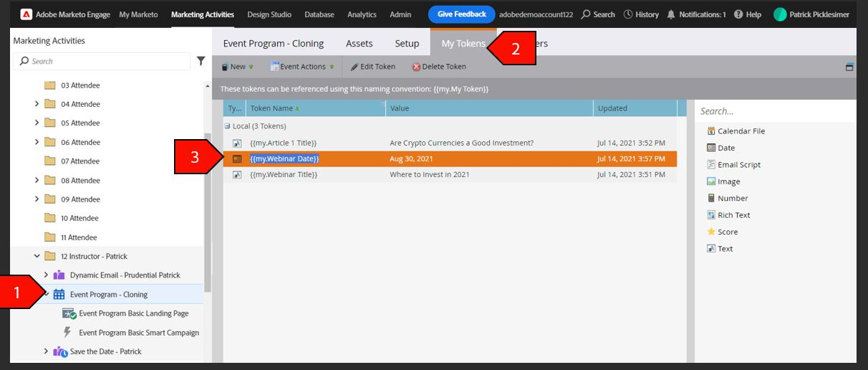Open the New dropdown menu
Image resolution: width=868 pixels, height=370 pixels.
[x=251, y=67]
